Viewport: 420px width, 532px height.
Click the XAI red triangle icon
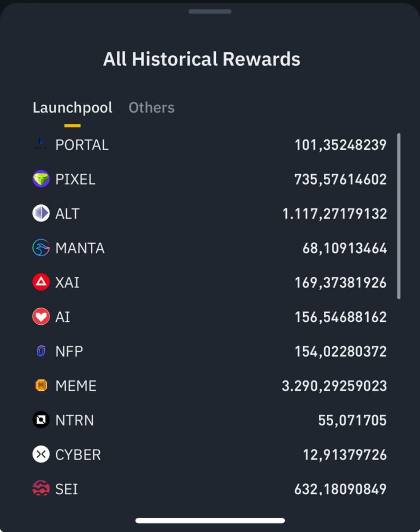[x=41, y=282]
